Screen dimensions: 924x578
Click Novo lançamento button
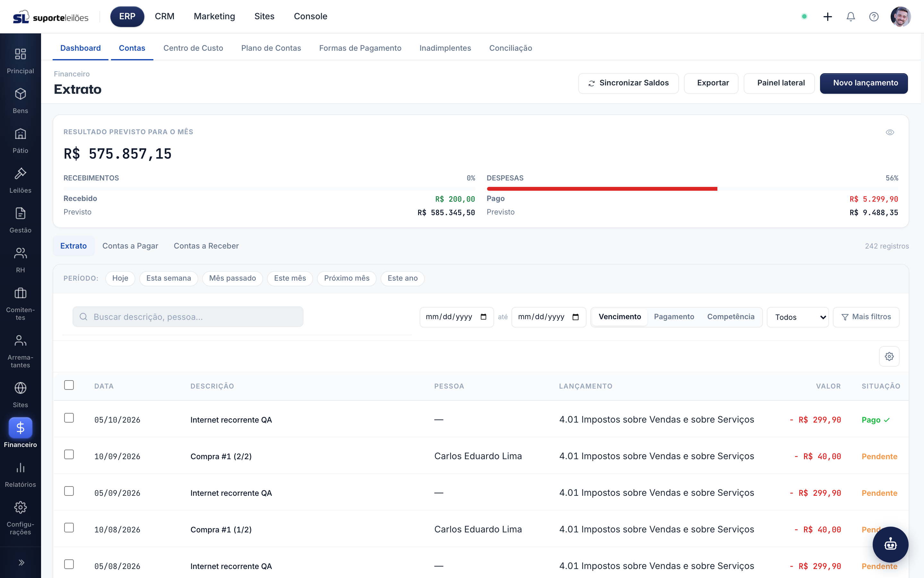[x=864, y=83]
